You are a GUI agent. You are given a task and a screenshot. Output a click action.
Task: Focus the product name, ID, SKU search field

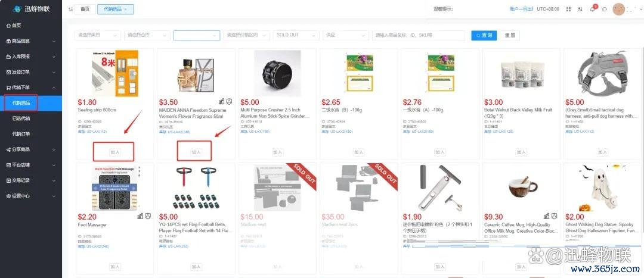click(x=419, y=35)
